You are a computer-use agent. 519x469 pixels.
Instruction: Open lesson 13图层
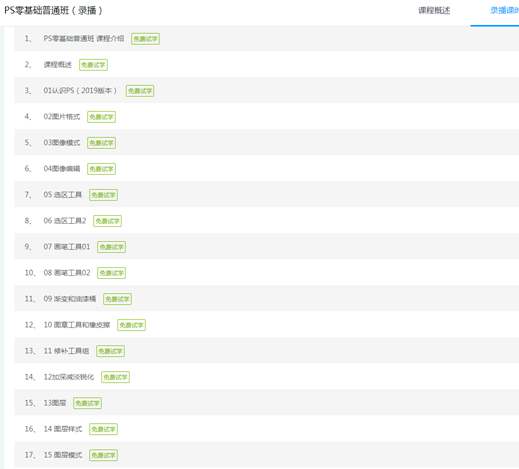point(55,403)
